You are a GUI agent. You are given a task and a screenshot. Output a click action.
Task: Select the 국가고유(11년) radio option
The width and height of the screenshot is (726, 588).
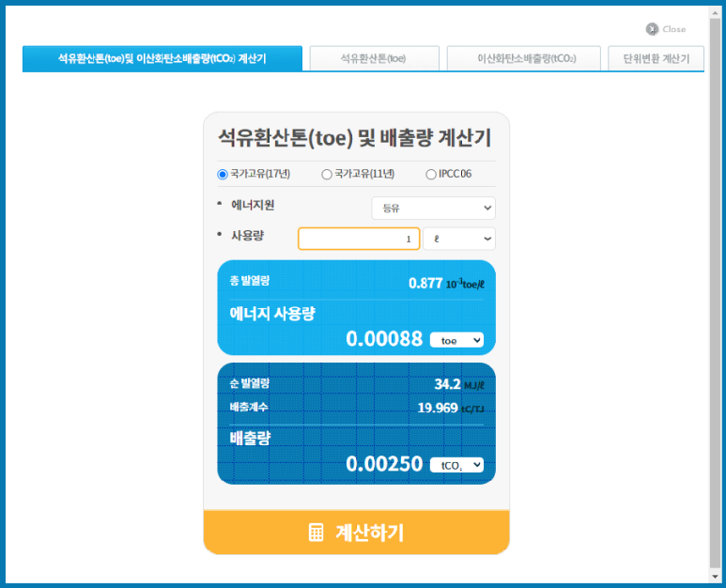click(x=327, y=174)
